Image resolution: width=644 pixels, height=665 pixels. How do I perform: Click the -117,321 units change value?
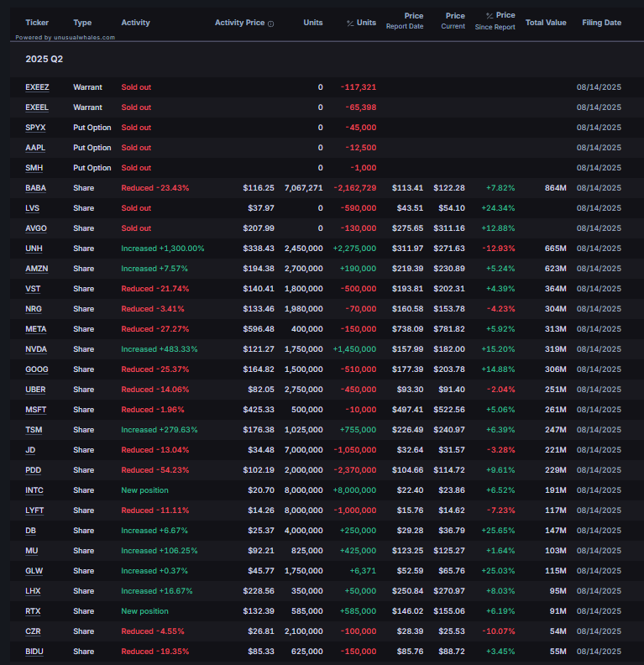pos(359,87)
